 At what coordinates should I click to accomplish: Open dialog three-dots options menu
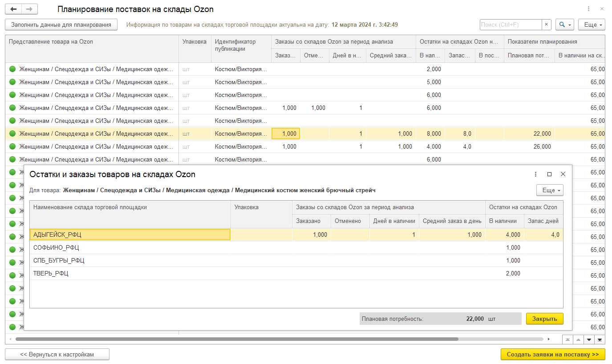(x=535, y=174)
